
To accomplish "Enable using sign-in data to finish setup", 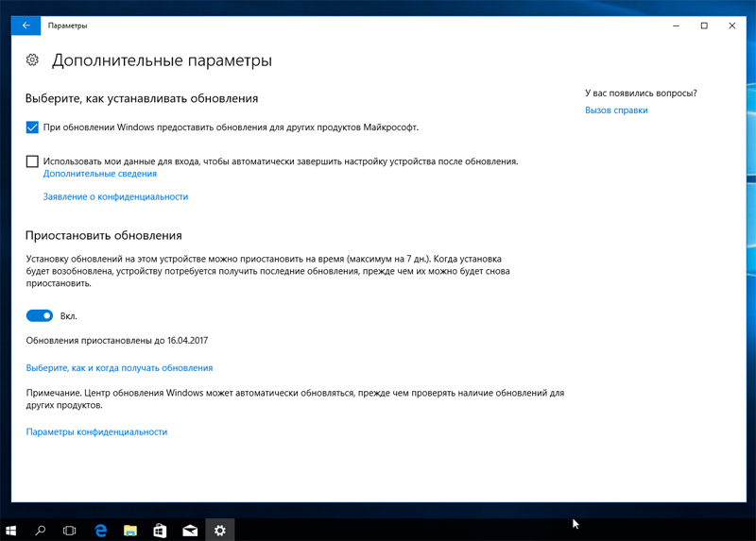I will click(x=32, y=161).
